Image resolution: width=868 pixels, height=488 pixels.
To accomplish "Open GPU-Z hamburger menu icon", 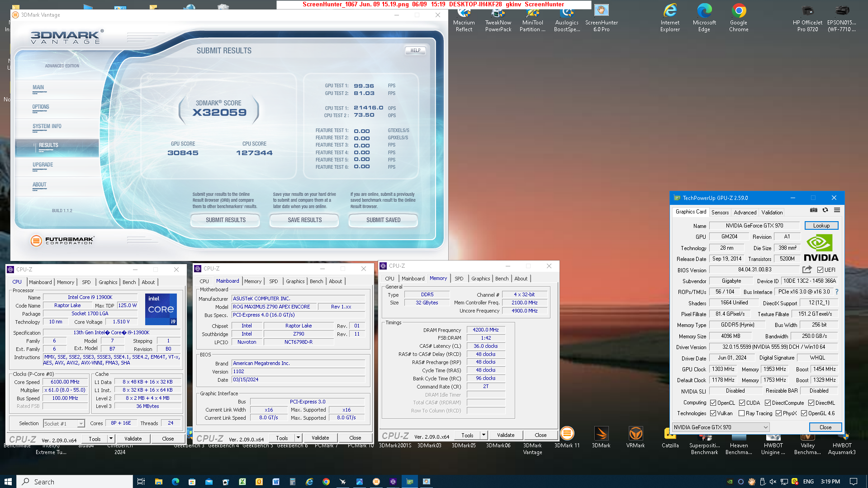I will pos(837,210).
